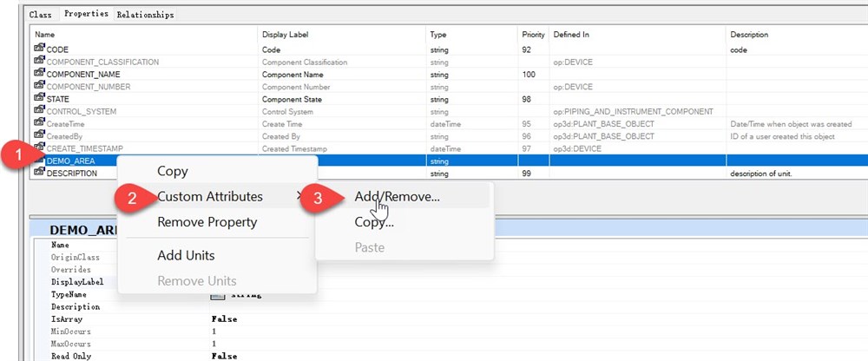This screenshot has width=868, height=361.
Task: Select the CONTROL_SYSTEM property row
Action: pyautogui.click(x=450, y=111)
